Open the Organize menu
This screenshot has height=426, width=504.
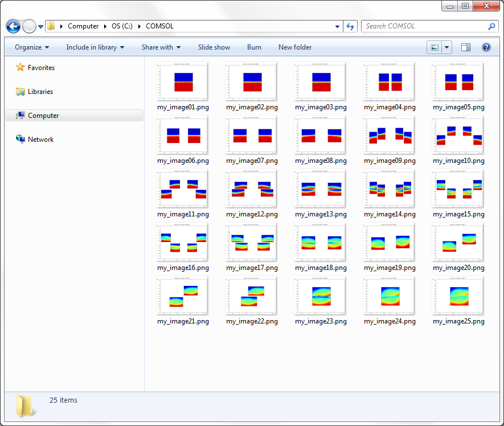32,47
